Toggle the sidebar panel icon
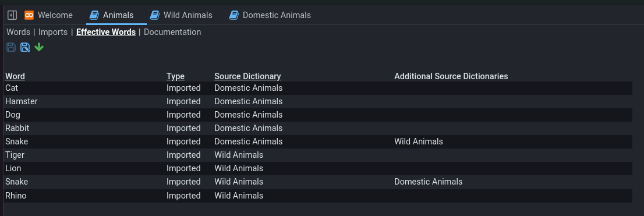Viewport: 644px width, 216px height. click(x=12, y=15)
